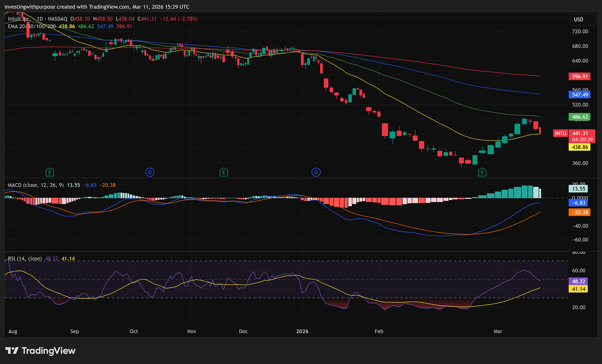Click the NASDAQ exchange label
Viewport: 602px width, 364px height.
tap(57, 19)
